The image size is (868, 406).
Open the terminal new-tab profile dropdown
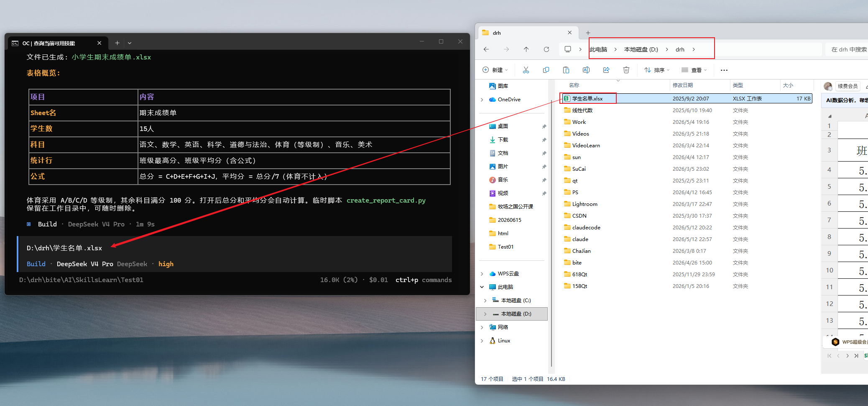click(x=130, y=43)
